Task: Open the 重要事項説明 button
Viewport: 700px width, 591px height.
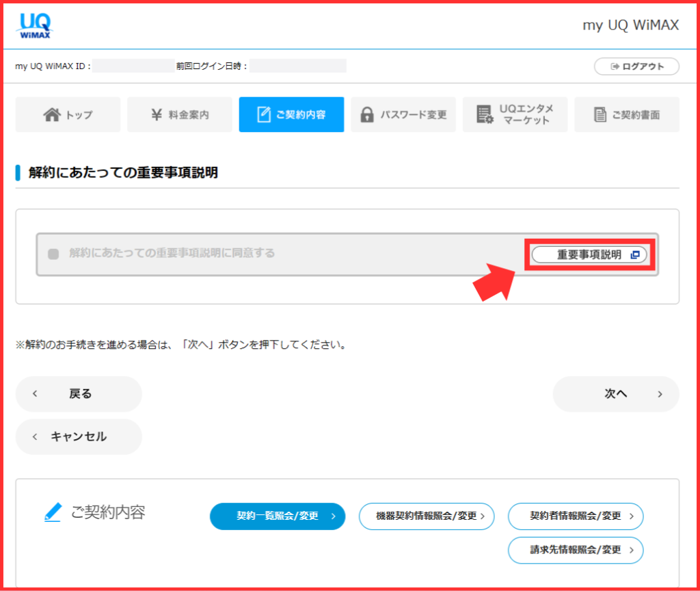Action: coord(589,254)
